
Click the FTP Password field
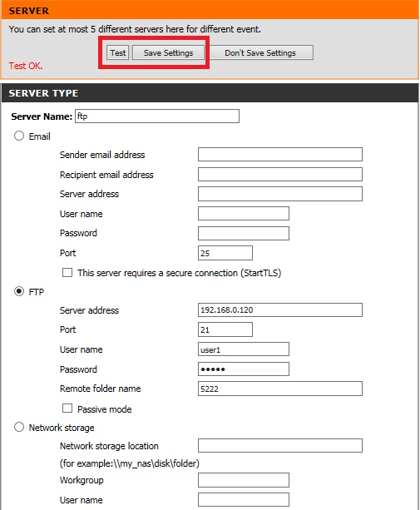(243, 369)
